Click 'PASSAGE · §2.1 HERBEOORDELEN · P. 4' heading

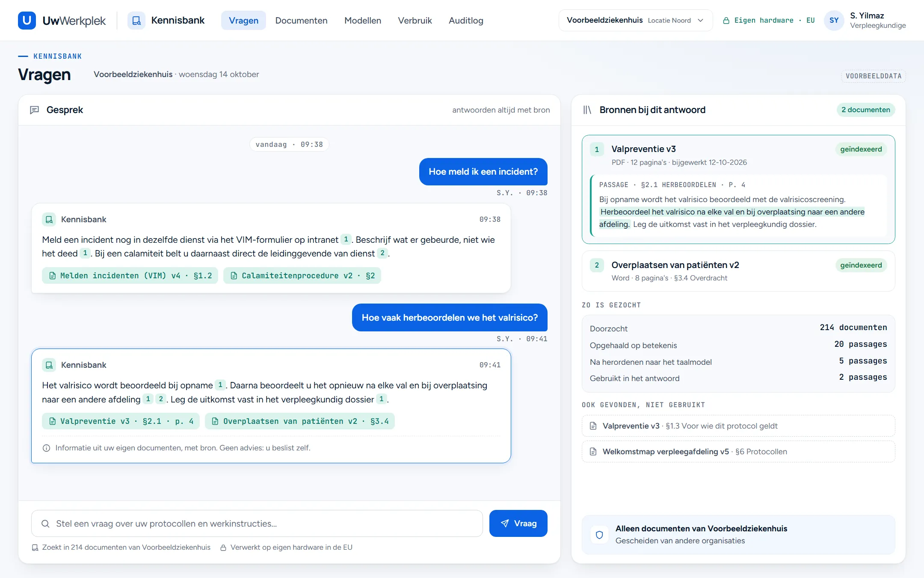pyautogui.click(x=672, y=185)
